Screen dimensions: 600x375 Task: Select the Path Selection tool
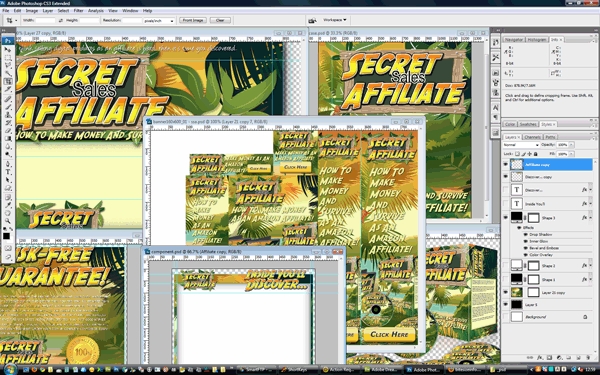tap(8, 180)
